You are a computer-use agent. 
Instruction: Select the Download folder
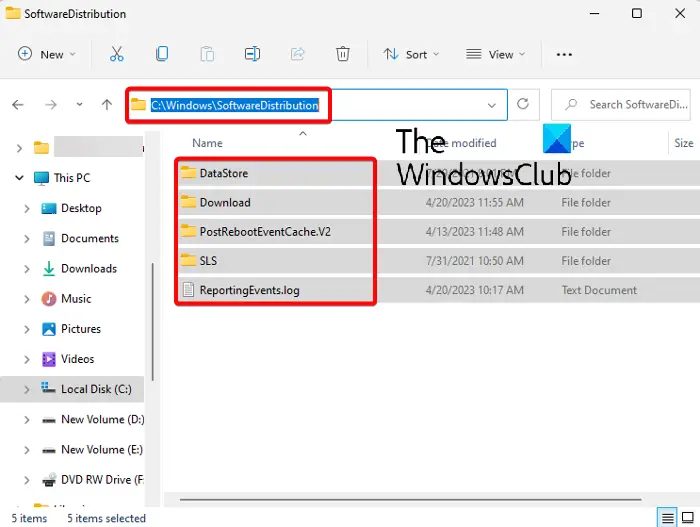coord(225,202)
